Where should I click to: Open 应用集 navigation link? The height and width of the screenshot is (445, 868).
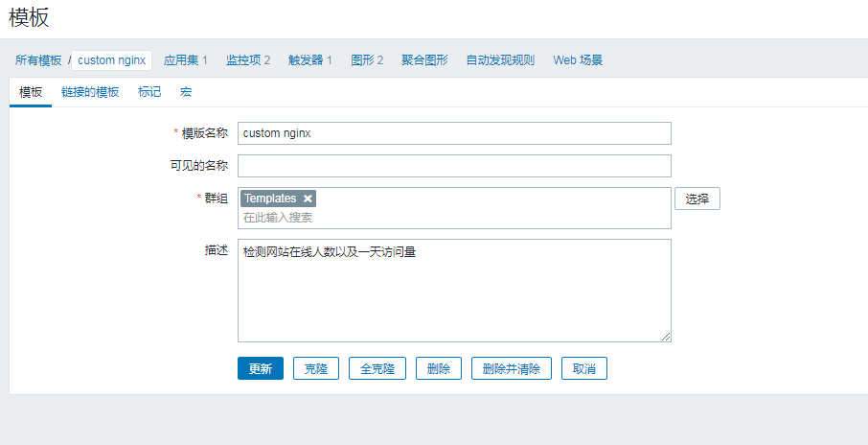tap(185, 60)
